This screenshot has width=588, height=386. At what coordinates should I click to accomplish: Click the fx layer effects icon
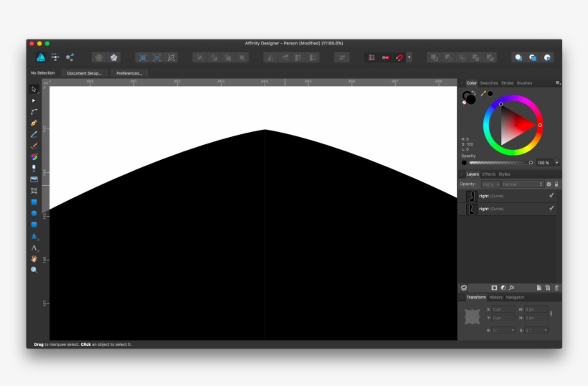click(512, 288)
